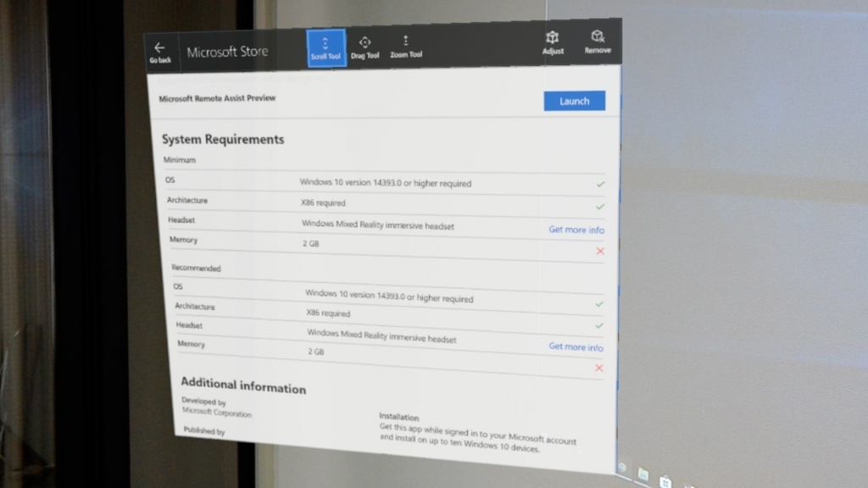This screenshot has width=868, height=488.
Task: Select the Minimum '2 GB' memory value
Action: coord(310,243)
